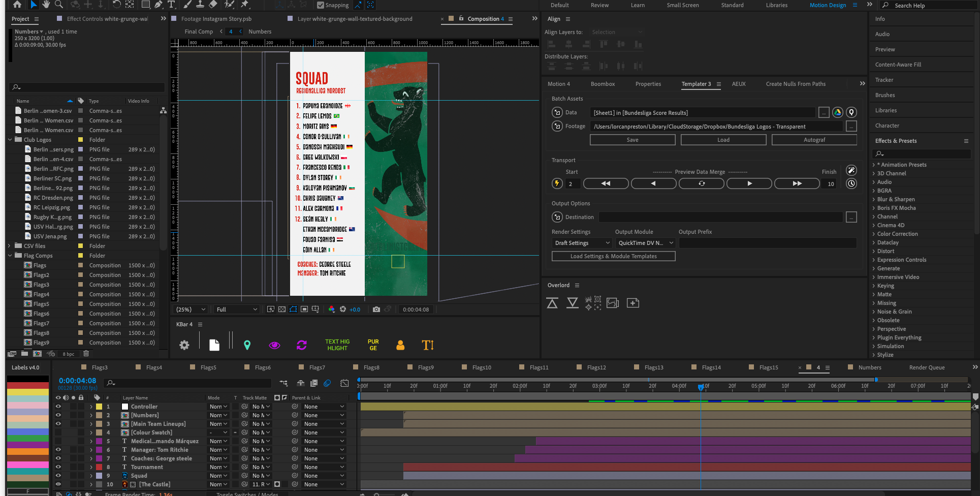Open the AEUX panel tab
Image resolution: width=980 pixels, height=496 pixels.
(x=739, y=84)
